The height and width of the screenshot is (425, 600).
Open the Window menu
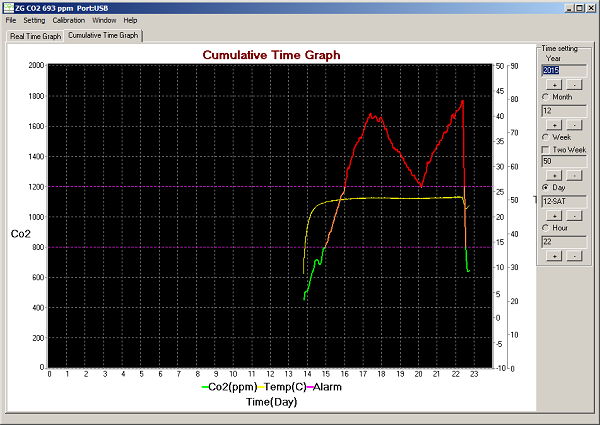click(104, 20)
